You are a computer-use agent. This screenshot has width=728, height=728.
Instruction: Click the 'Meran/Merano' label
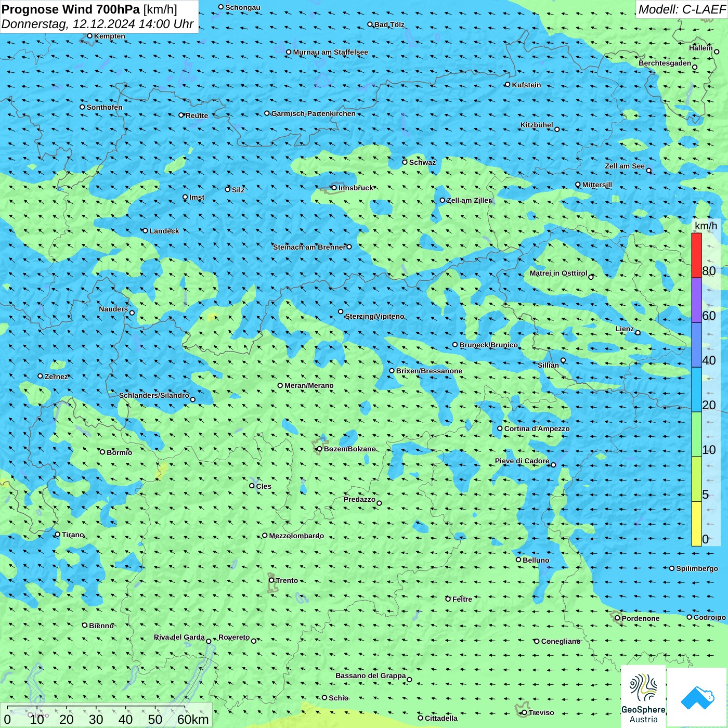tap(309, 385)
